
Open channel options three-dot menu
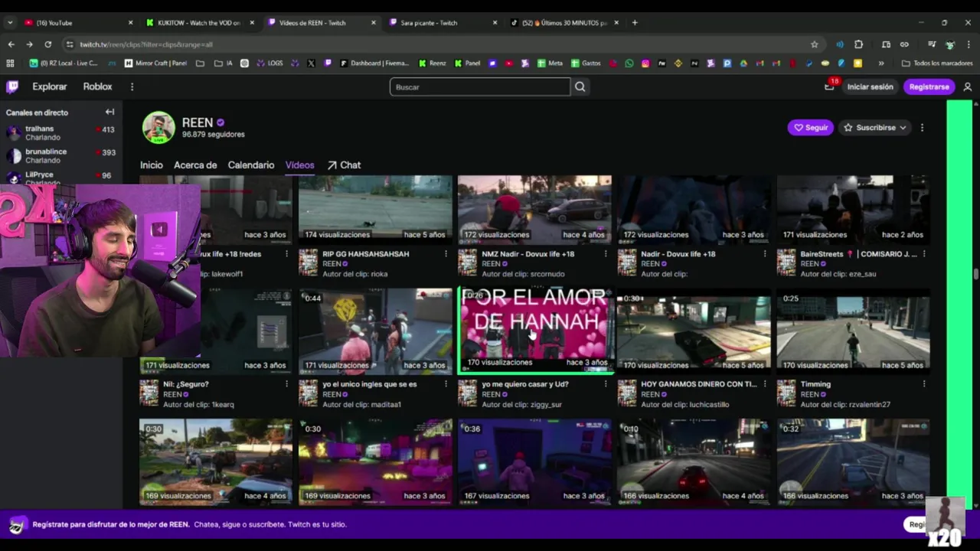(x=922, y=128)
